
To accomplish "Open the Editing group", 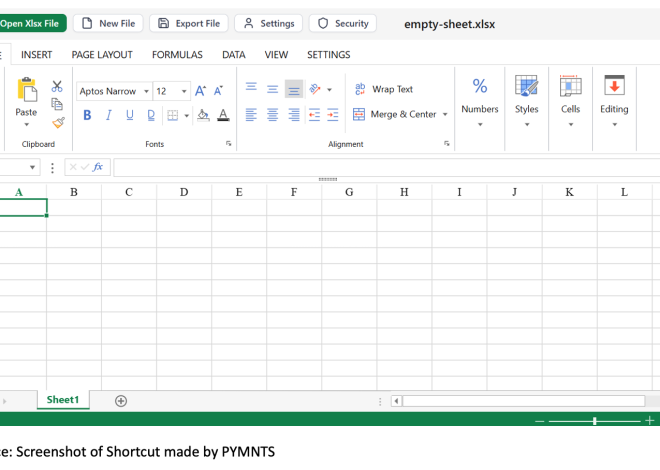I will point(614,102).
